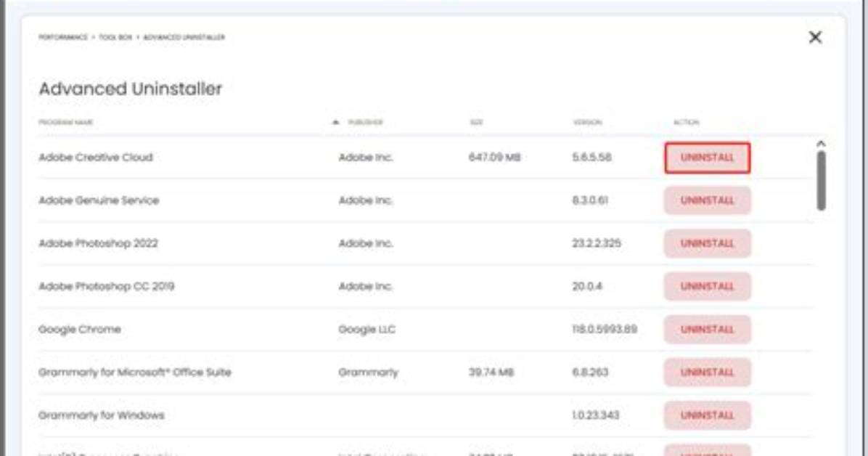This screenshot has height=456, width=868.
Task: Sort by Program Name column header
Action: pyautogui.click(x=65, y=122)
